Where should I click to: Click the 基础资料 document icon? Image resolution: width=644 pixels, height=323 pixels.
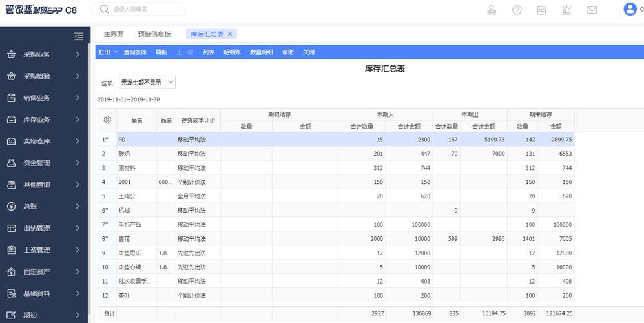pos(12,293)
